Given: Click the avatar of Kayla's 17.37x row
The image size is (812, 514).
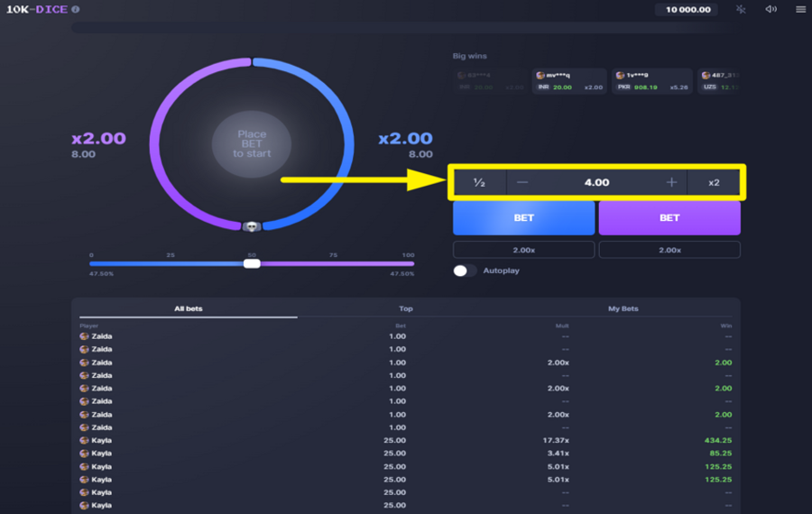Looking at the screenshot, I should pyautogui.click(x=84, y=440).
